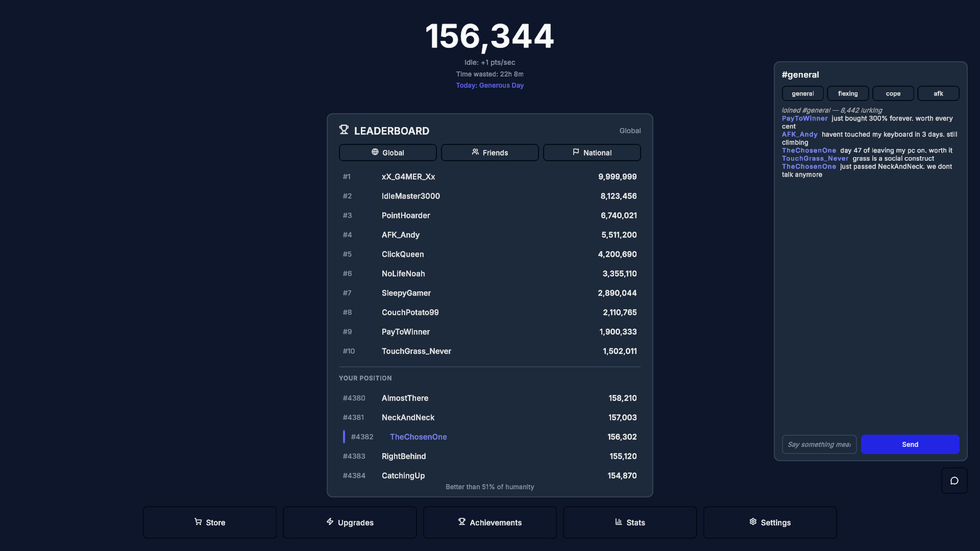This screenshot has height=551, width=980.
Task: Select the PointHoarder row
Action: tap(490, 215)
